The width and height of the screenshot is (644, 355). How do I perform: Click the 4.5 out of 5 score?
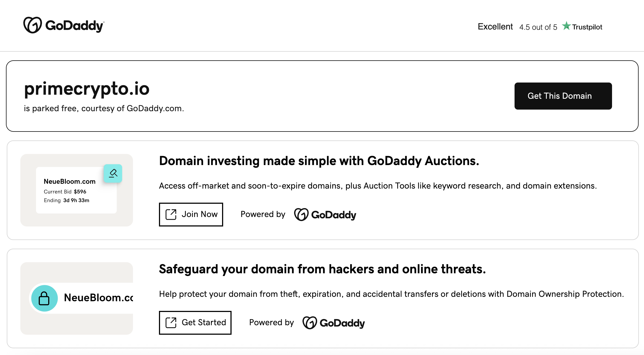(538, 27)
